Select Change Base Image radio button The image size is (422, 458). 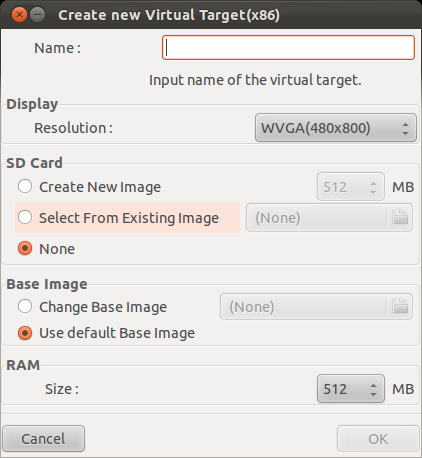pyautogui.click(x=25, y=306)
